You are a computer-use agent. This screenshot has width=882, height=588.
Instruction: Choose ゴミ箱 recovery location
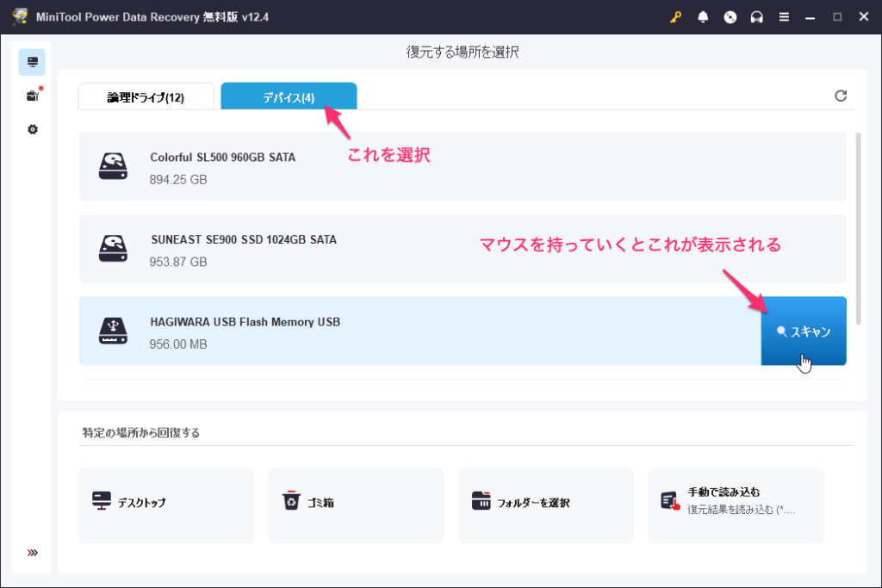point(356,505)
